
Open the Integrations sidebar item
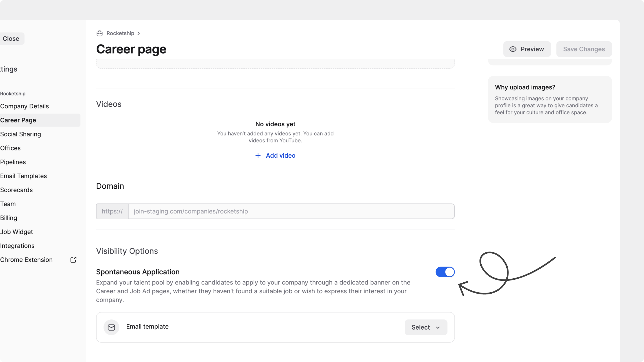tap(17, 246)
